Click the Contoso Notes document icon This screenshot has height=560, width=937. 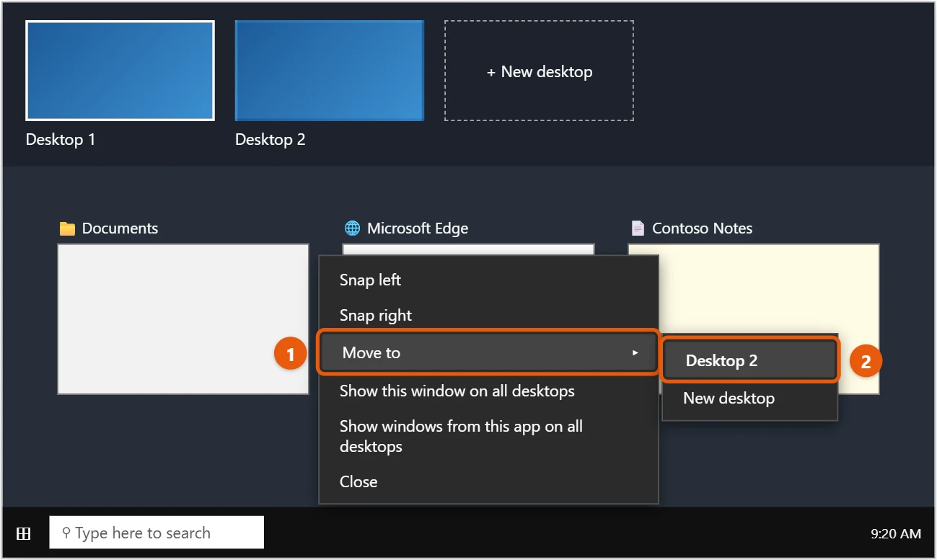[638, 228]
